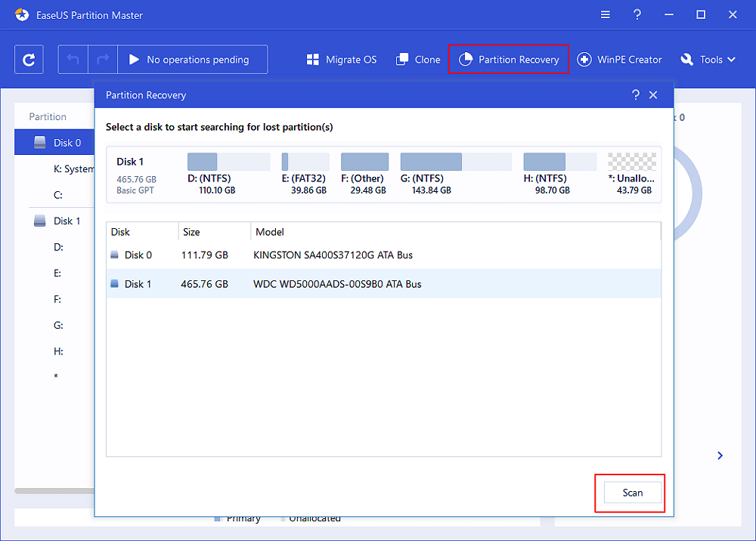Click the undo arrow button
Viewport: 756px width, 541px height.
coord(73,60)
